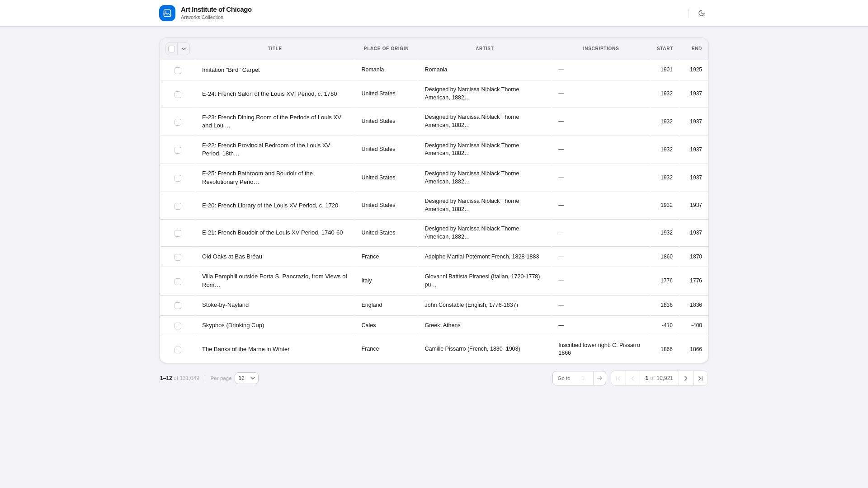Open Old Oaks at Bas Bréau entry
Screen dimensions: 868x488
(x=232, y=257)
